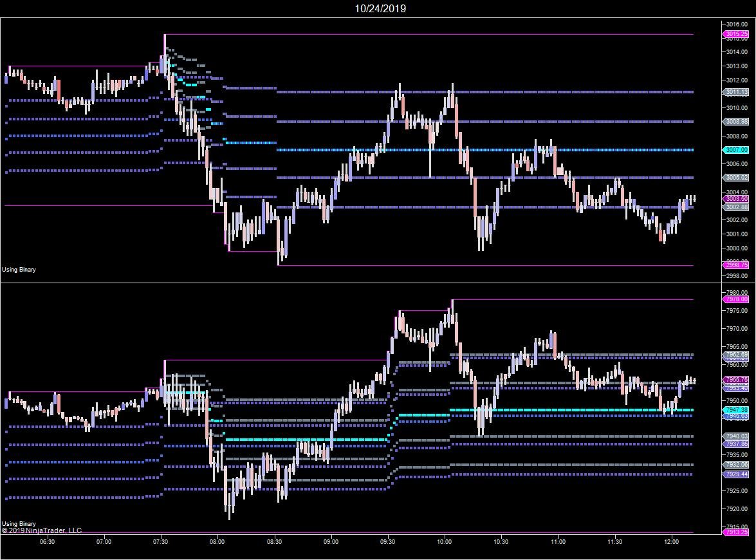756x560 pixels.
Task: Select the 3003.50 current price marker
Action: [x=736, y=200]
